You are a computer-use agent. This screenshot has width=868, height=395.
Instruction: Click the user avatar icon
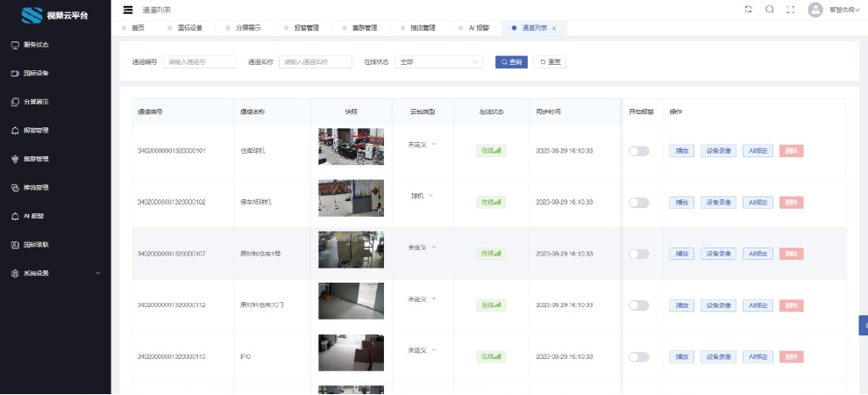(815, 10)
